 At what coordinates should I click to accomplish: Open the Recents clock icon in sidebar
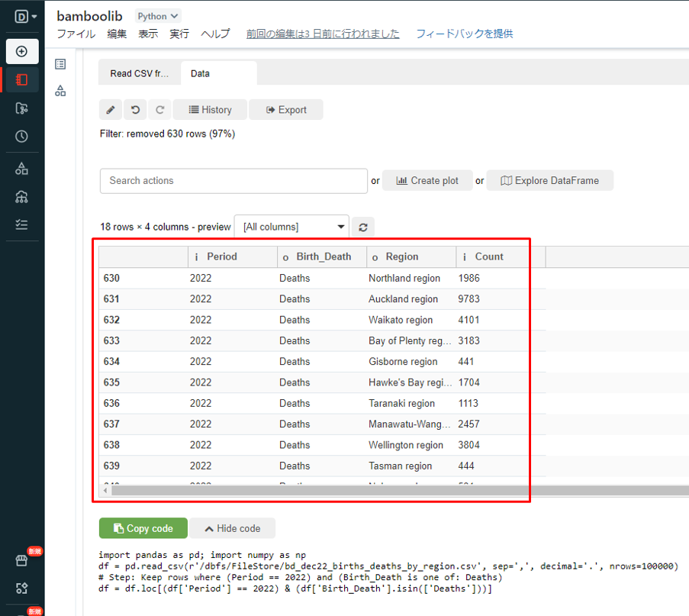(x=21, y=137)
